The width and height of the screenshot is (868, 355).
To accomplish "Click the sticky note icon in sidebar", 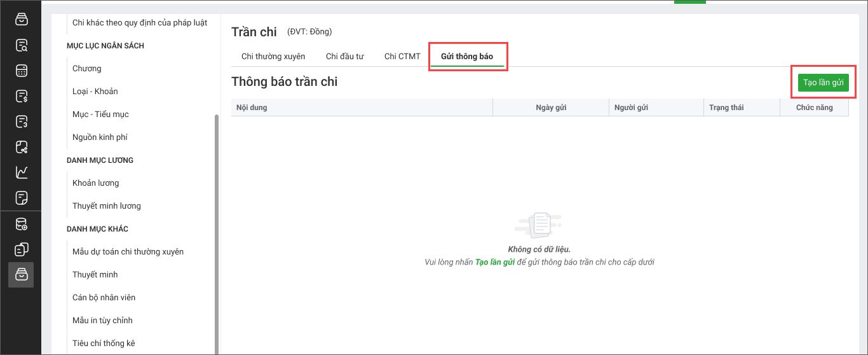I will point(22,198).
